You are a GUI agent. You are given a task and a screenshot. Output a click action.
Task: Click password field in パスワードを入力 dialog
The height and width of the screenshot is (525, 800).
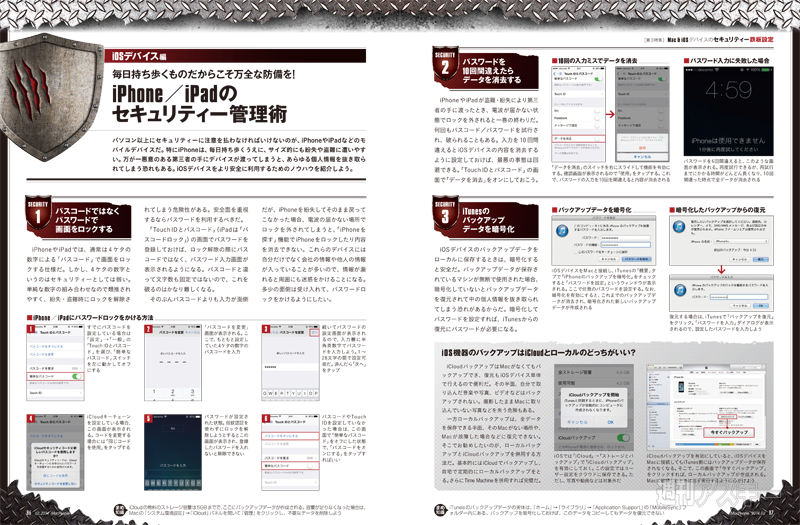[737, 297]
